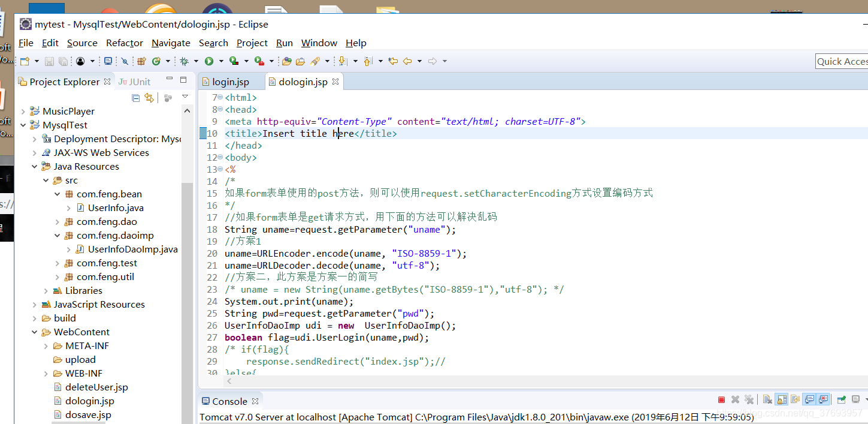Close the dologin.jsp editor tab
This screenshot has width=868, height=424.
pos(335,82)
